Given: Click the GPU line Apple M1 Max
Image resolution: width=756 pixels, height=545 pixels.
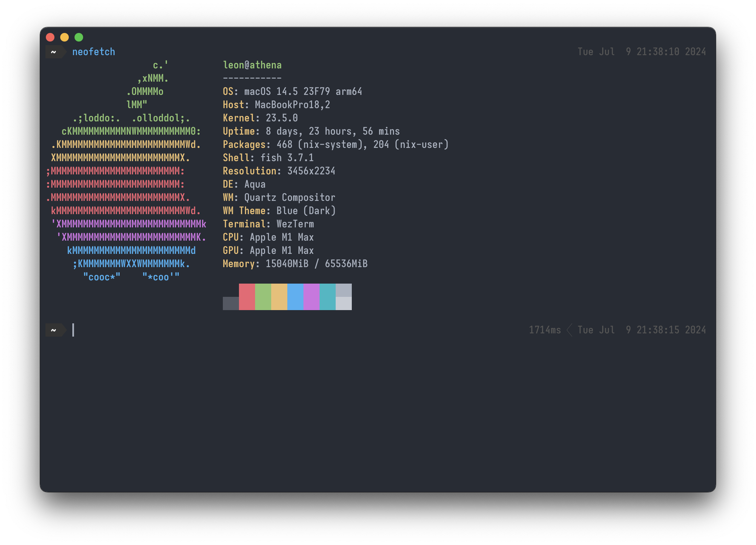Looking at the screenshot, I should (x=268, y=250).
